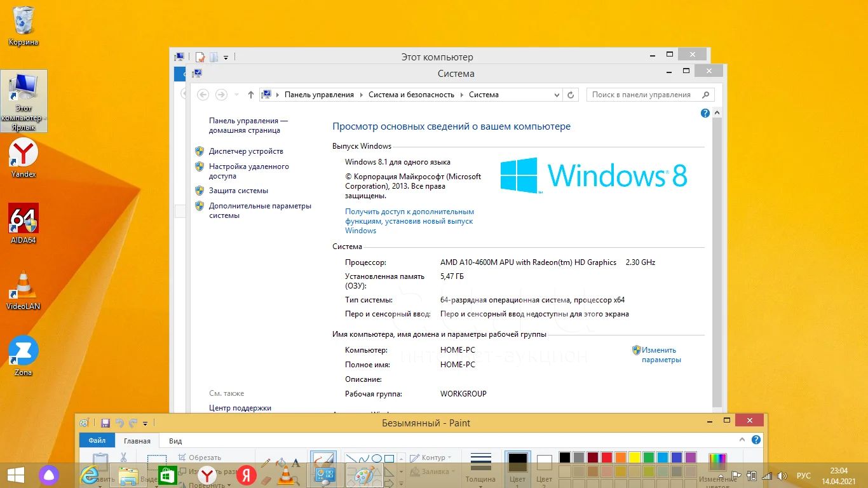Viewport: 868px width, 488px height.
Task: Expand Paint's Customize Quick Access Toolbar arrow
Action: click(x=146, y=423)
